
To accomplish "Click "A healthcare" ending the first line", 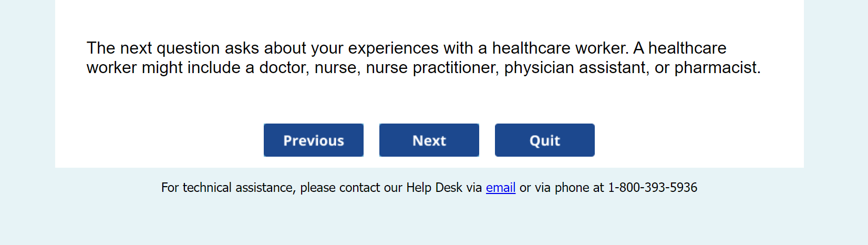I will point(680,48).
